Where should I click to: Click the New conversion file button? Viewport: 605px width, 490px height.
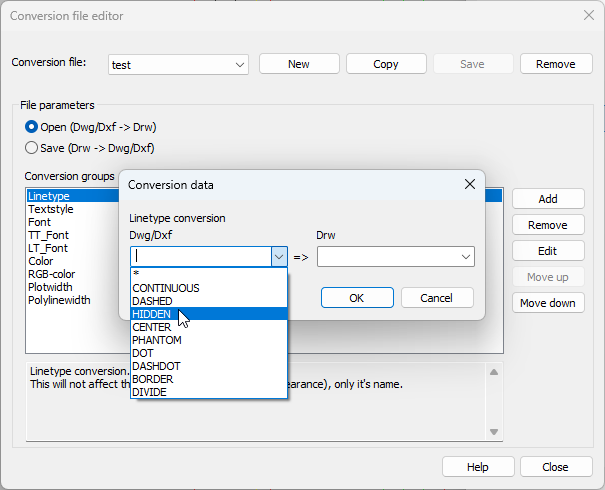298,64
